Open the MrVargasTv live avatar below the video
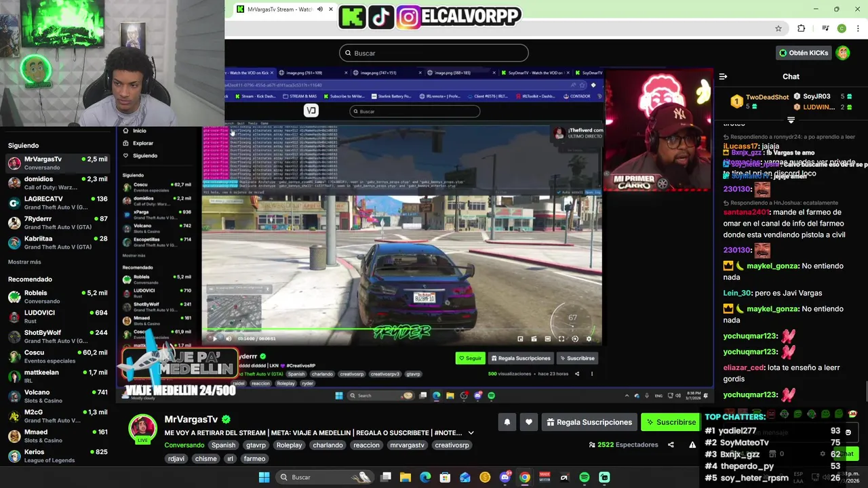The height and width of the screenshot is (488, 868). click(143, 428)
